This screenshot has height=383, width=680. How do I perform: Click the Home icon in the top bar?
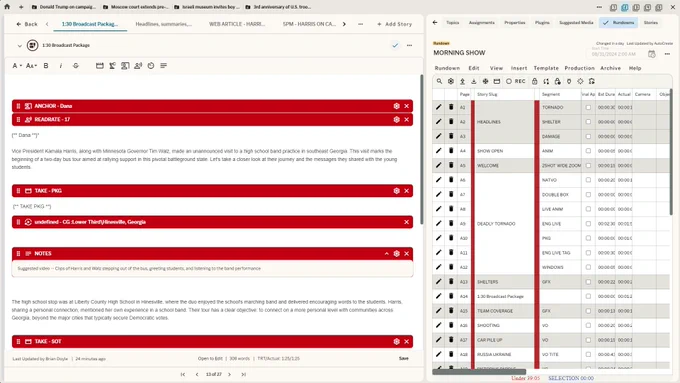point(7,7)
